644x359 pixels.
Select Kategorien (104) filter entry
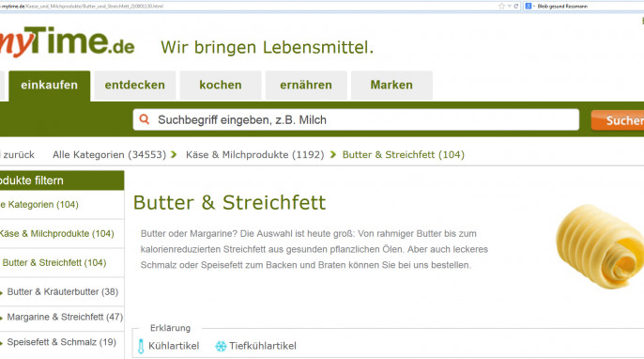[x=39, y=204]
